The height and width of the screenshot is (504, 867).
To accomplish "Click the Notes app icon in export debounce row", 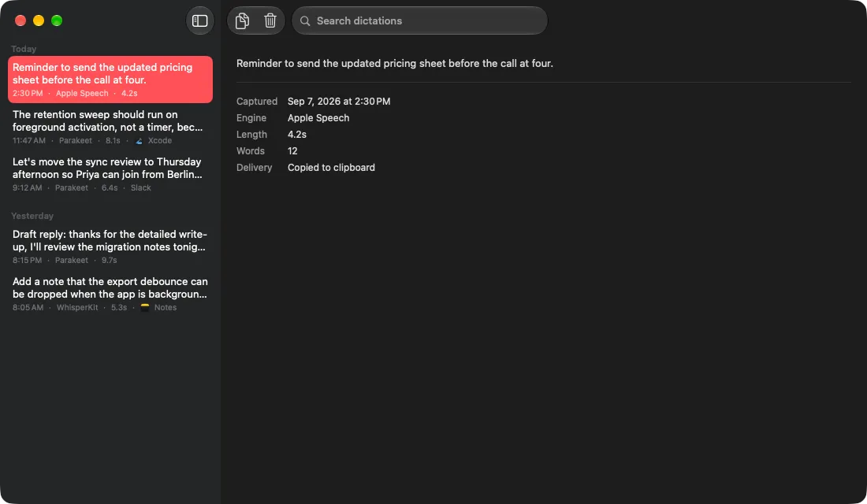I will [x=145, y=308].
